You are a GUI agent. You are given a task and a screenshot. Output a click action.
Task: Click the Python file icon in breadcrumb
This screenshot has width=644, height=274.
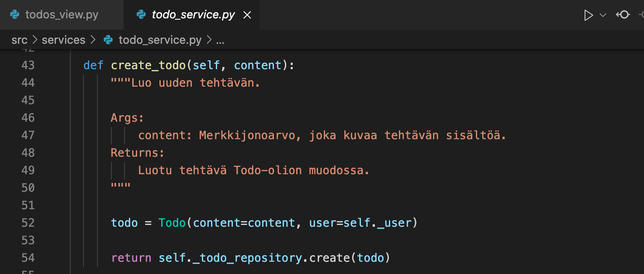[x=108, y=40]
